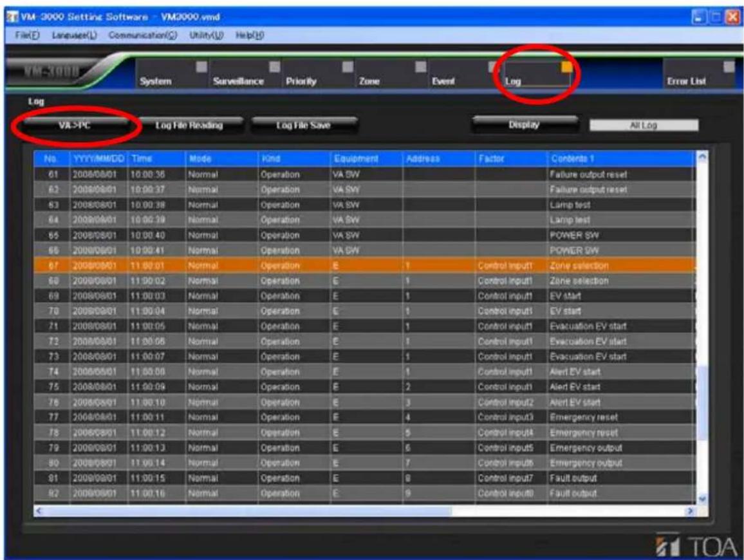Select log row number 65
744x560 pixels.
click(x=364, y=236)
